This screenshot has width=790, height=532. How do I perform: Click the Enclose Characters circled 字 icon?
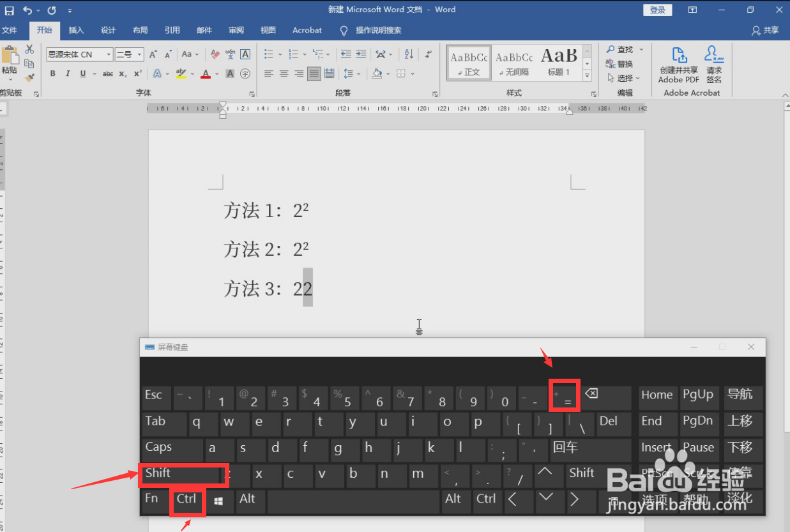[x=245, y=74]
